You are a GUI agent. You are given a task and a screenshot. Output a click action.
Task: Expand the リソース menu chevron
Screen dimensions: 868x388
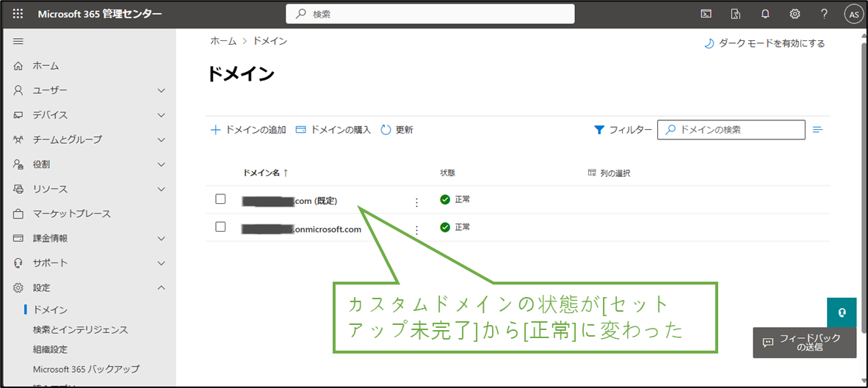pyautogui.click(x=161, y=189)
